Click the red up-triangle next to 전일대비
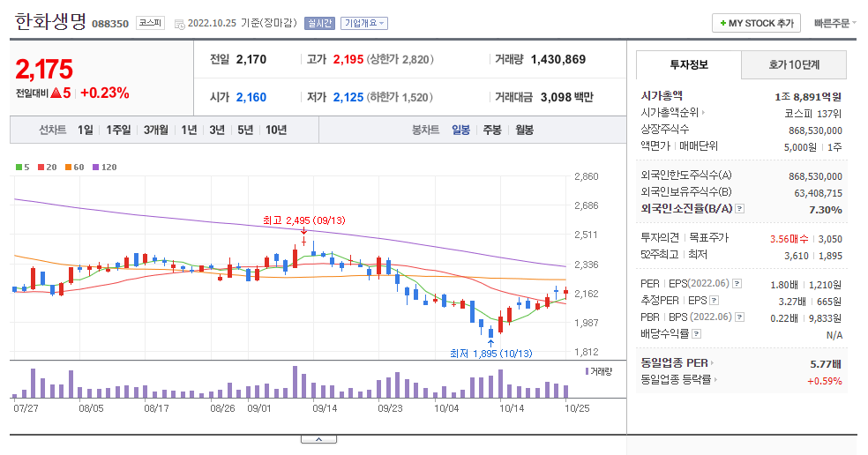Screen dimensions: 868x455 coord(56,93)
